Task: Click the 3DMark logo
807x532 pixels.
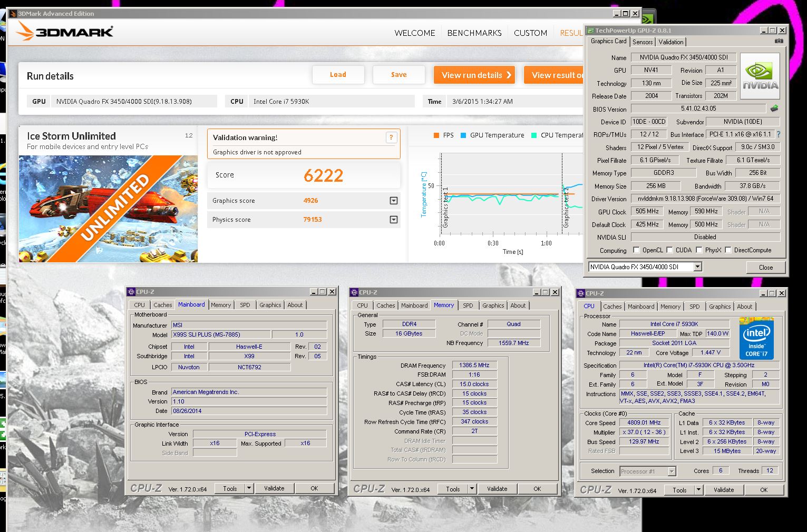Action: coord(65,32)
